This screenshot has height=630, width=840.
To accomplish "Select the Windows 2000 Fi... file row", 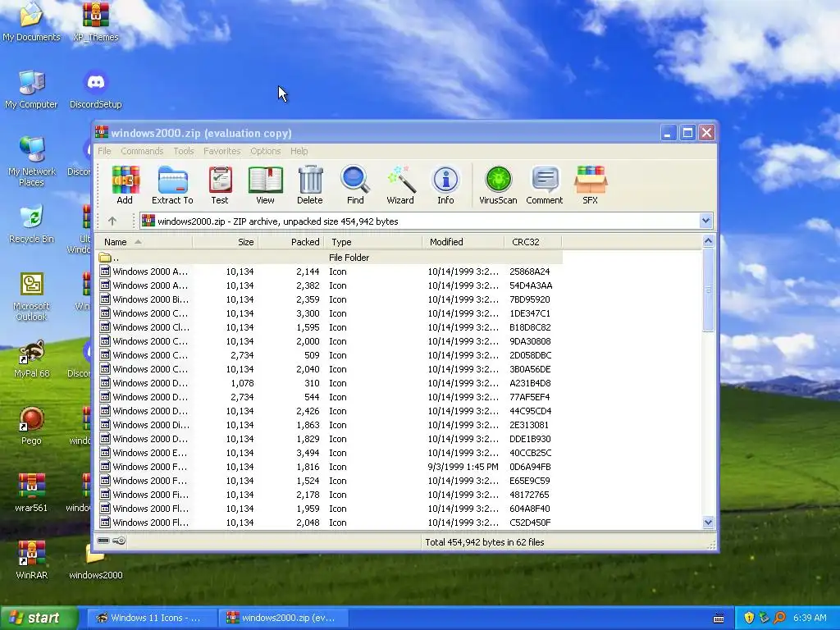I will point(330,495).
